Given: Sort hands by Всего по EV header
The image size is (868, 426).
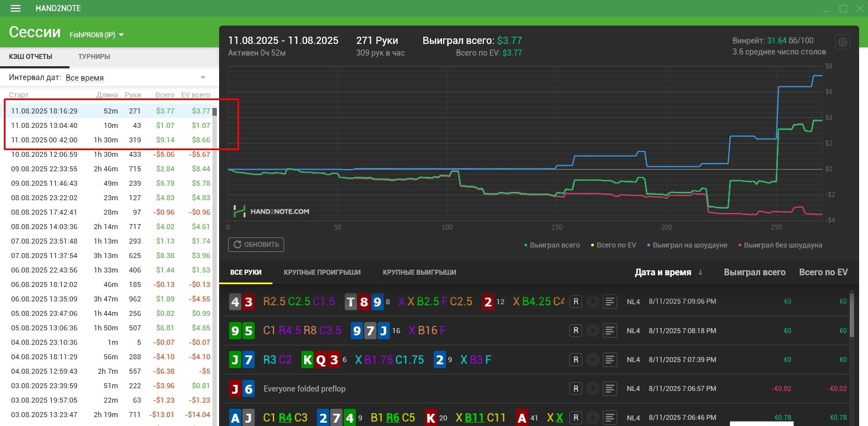Looking at the screenshot, I should 824,272.
